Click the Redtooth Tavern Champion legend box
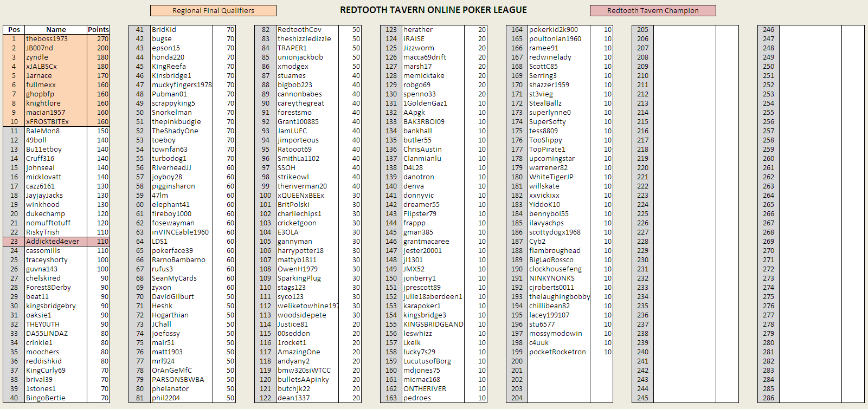868x409 pixels. [653, 10]
